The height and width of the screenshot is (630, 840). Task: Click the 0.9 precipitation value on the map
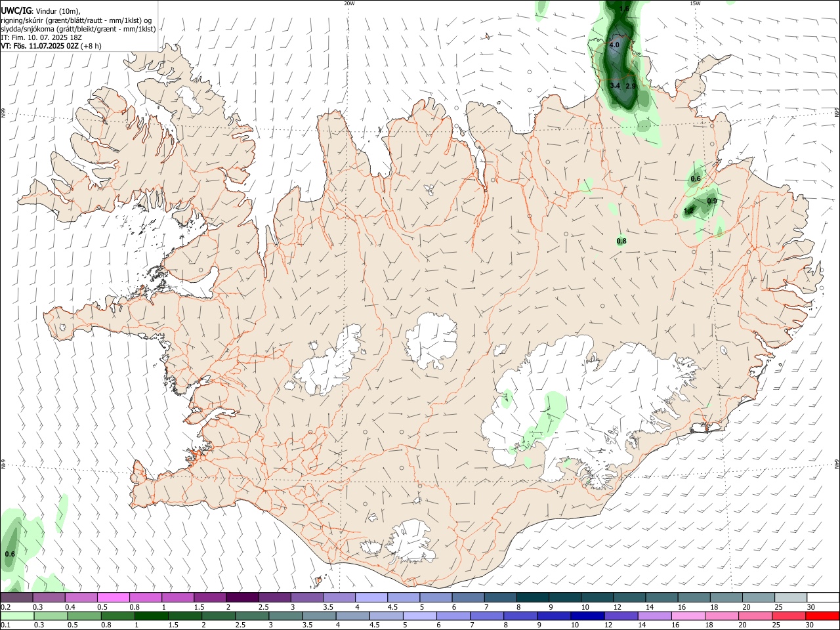coord(712,201)
